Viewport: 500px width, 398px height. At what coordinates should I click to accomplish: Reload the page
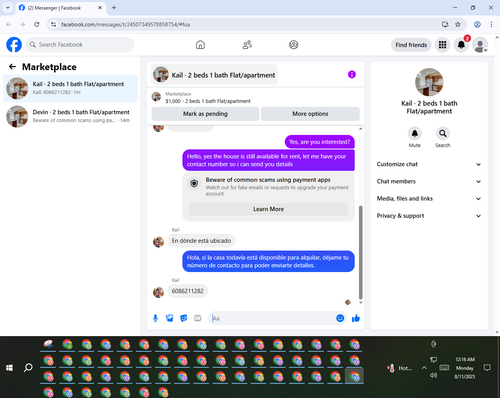37,24
